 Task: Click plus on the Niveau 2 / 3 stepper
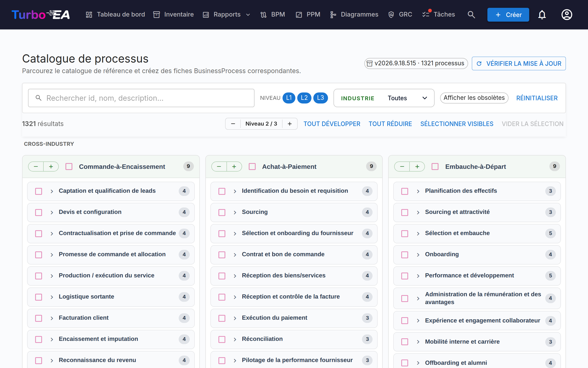290,124
